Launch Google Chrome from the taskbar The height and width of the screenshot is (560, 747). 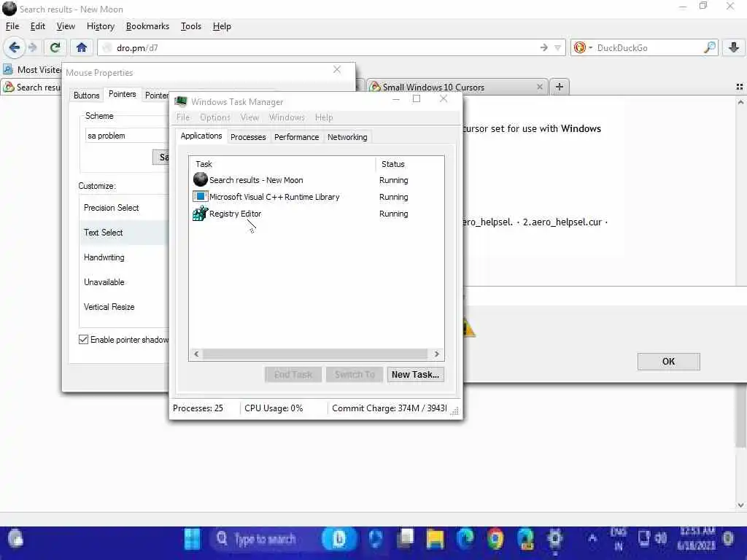(x=495, y=539)
